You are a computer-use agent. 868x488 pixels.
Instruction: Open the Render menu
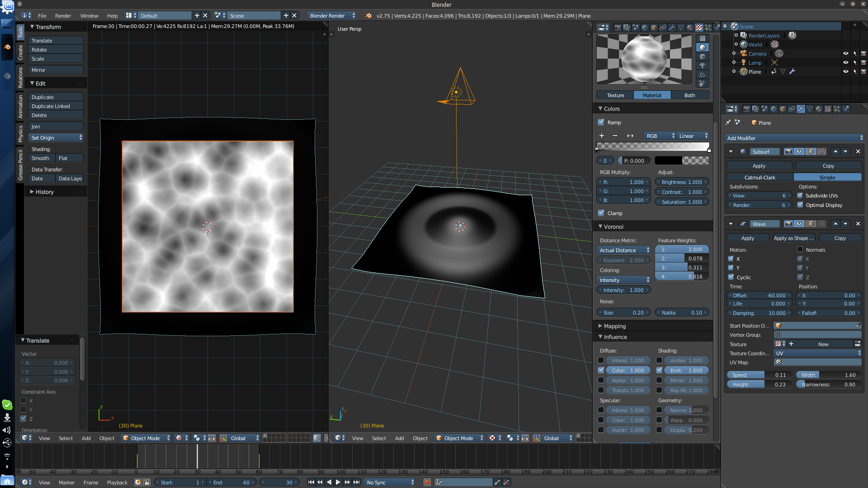coord(63,15)
